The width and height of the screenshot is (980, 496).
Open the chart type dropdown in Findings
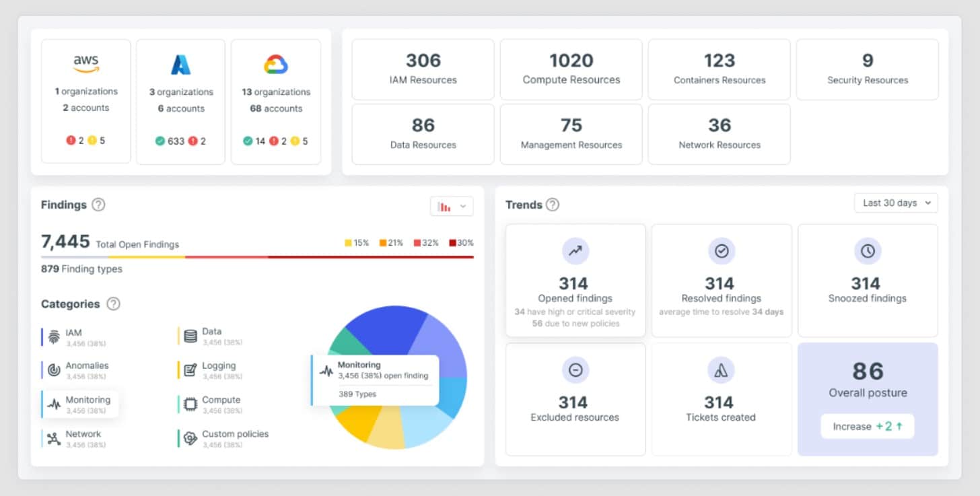452,207
